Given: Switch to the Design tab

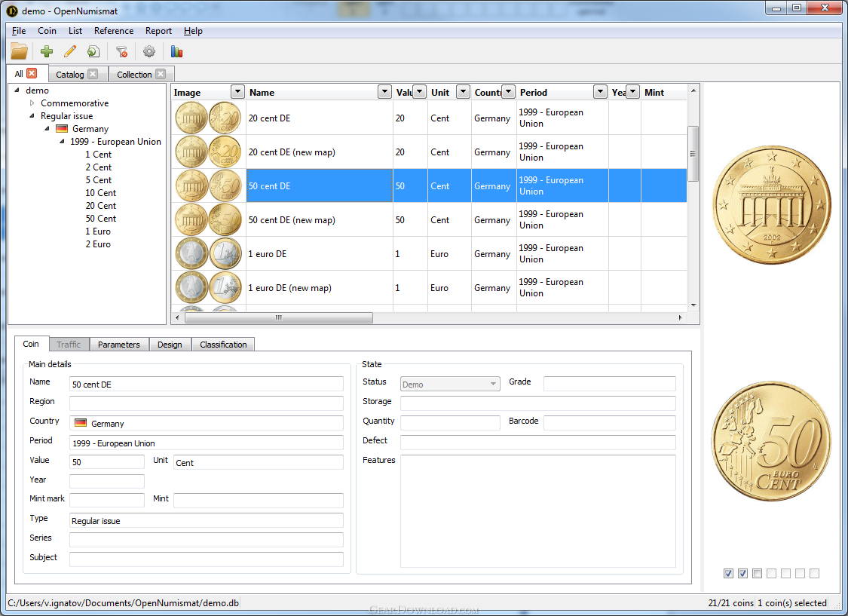Looking at the screenshot, I should click(170, 345).
